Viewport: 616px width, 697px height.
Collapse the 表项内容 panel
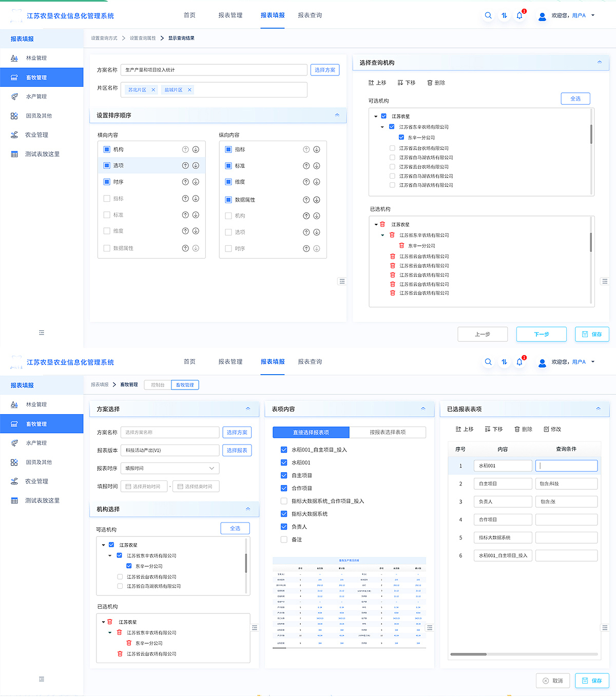(423, 409)
